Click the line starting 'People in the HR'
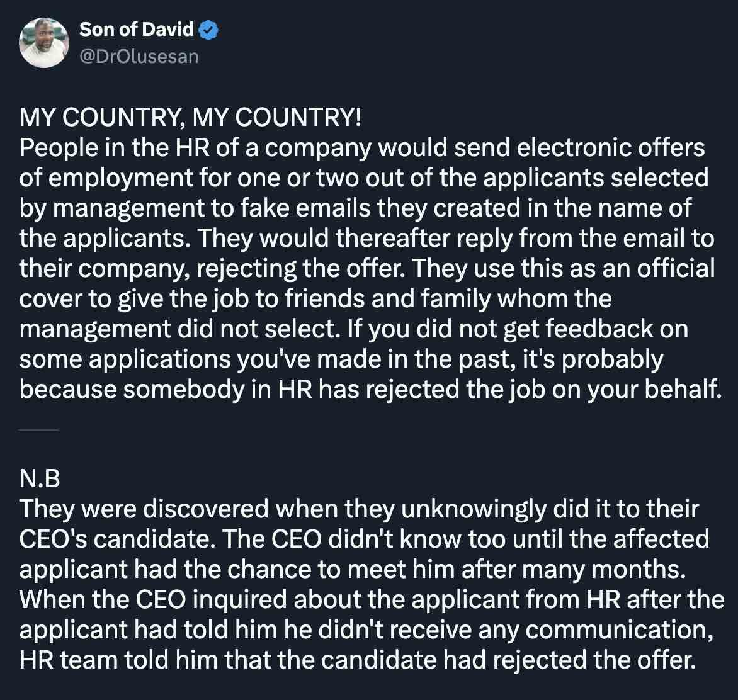Screen dimensions: 738x700 (362, 148)
